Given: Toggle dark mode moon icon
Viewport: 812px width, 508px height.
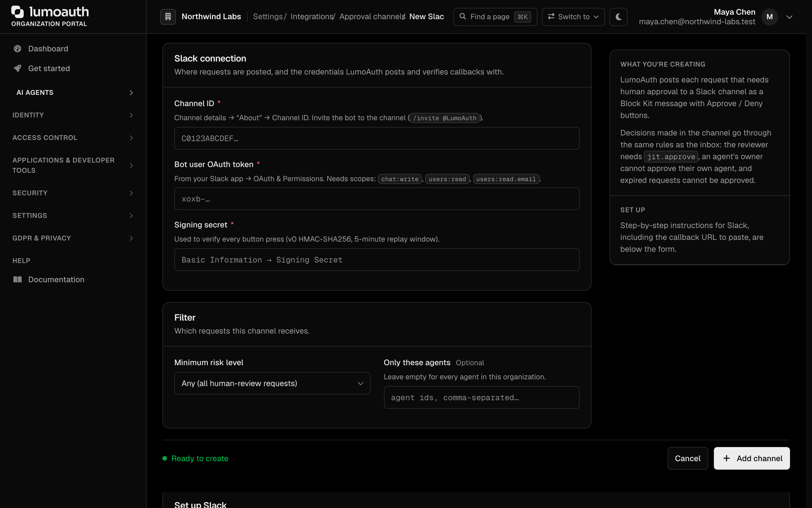Looking at the screenshot, I should tap(618, 17).
